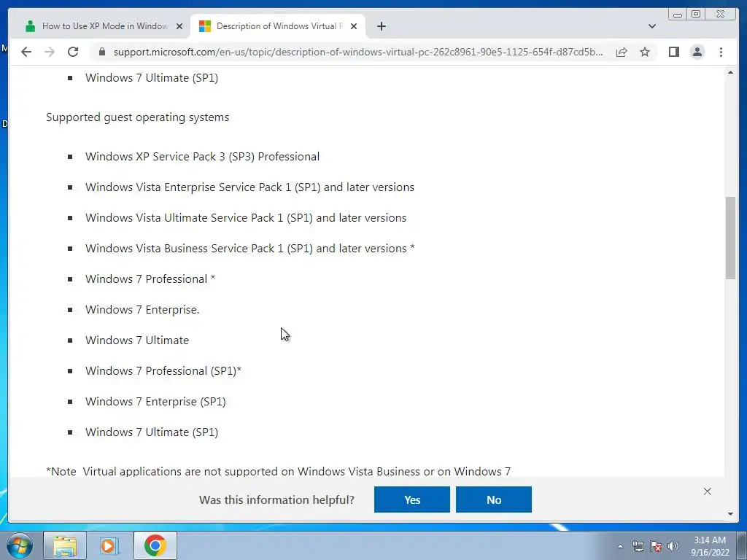
Task: Share this page via the share icon
Action: [622, 52]
